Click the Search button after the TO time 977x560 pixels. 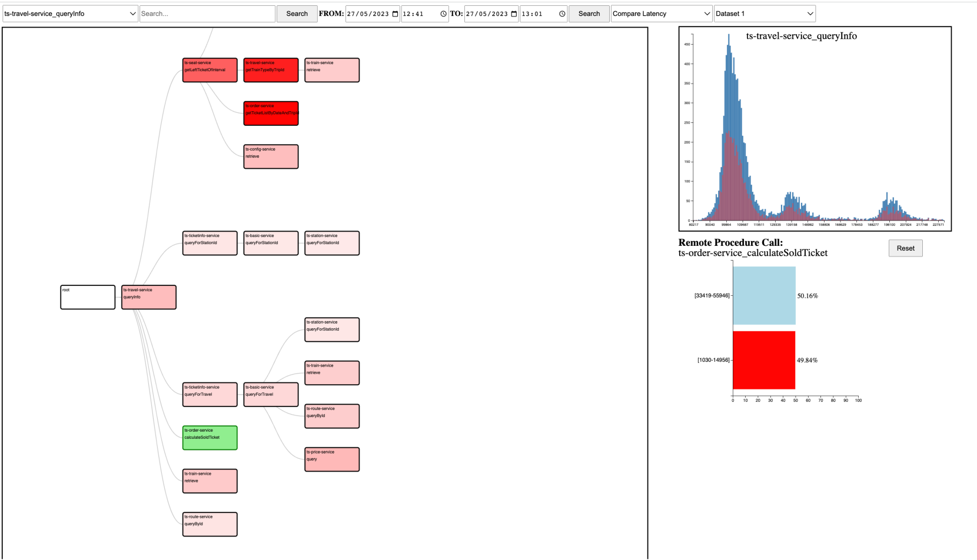589,14
